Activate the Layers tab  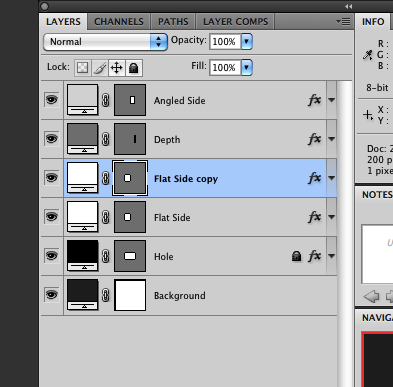pyautogui.click(x=63, y=22)
